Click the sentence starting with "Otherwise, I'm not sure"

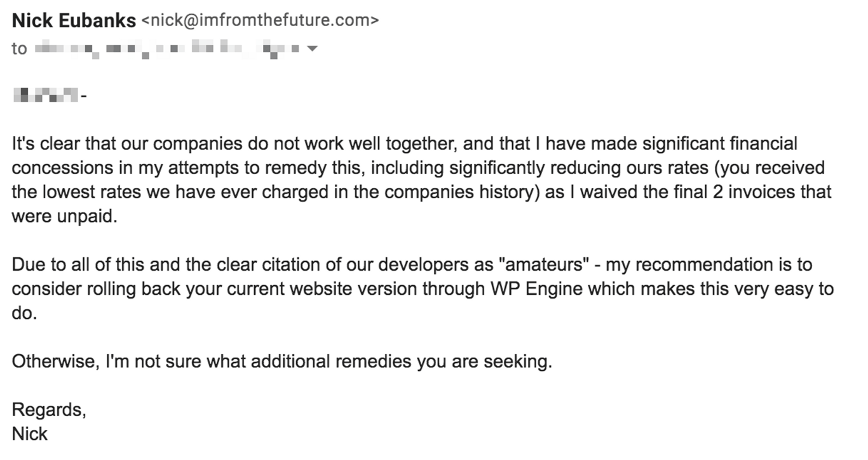[282, 362]
